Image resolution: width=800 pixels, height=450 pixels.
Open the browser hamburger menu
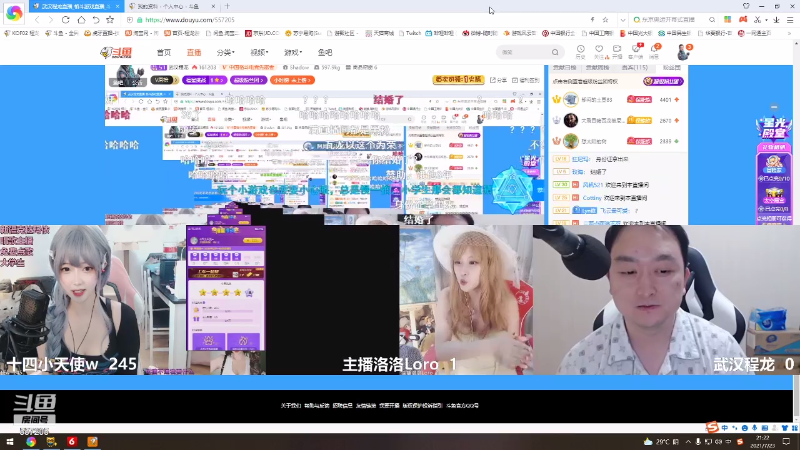click(790, 20)
